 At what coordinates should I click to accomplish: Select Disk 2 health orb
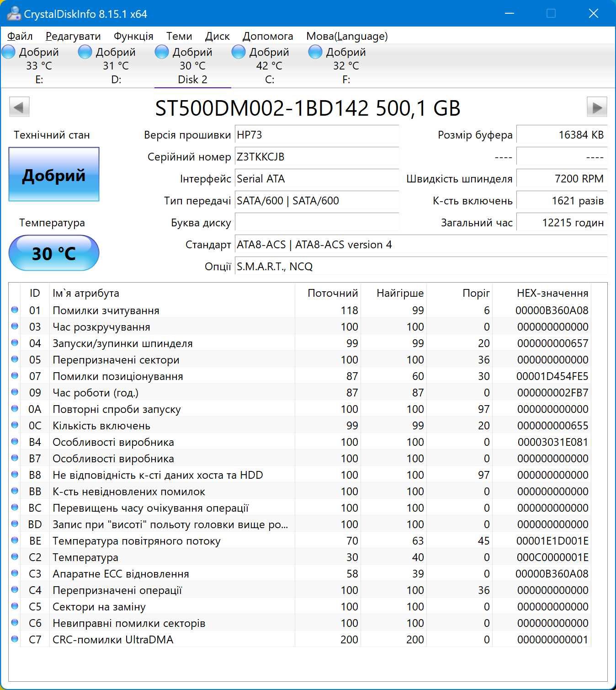point(162,52)
